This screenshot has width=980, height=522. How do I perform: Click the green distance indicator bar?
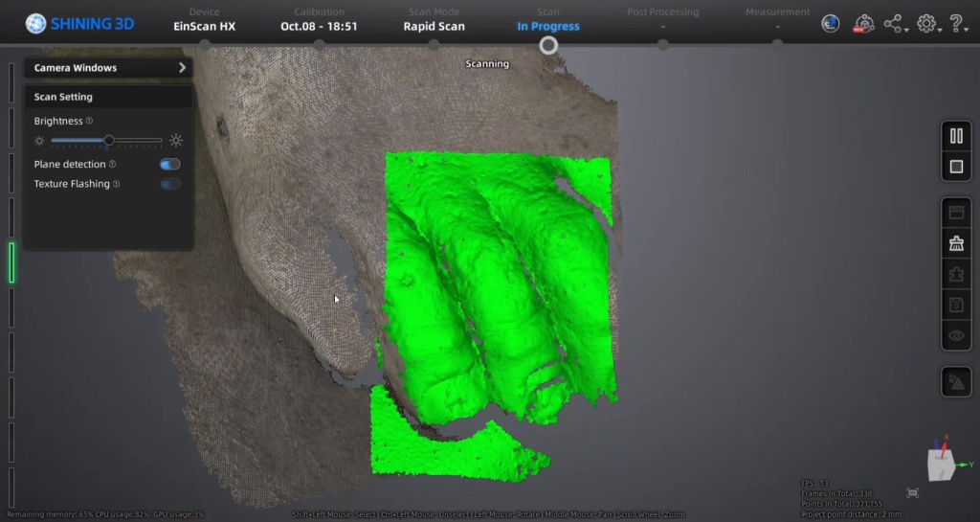click(x=11, y=262)
